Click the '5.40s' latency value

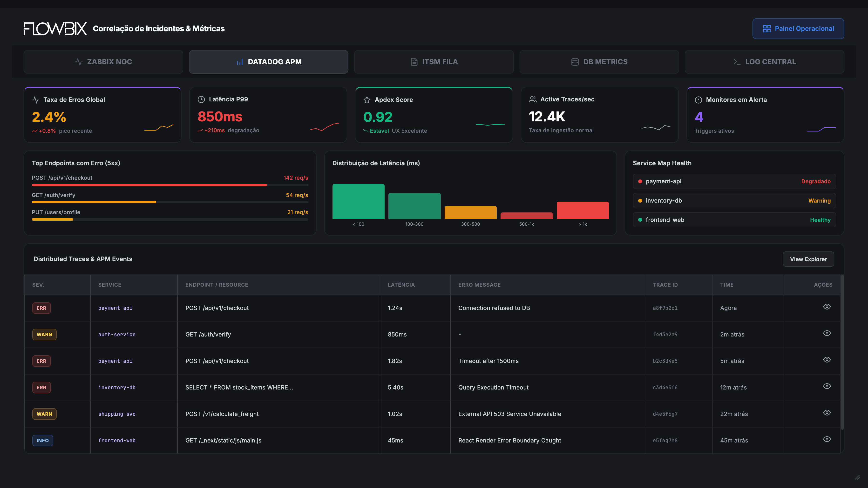pyautogui.click(x=395, y=387)
